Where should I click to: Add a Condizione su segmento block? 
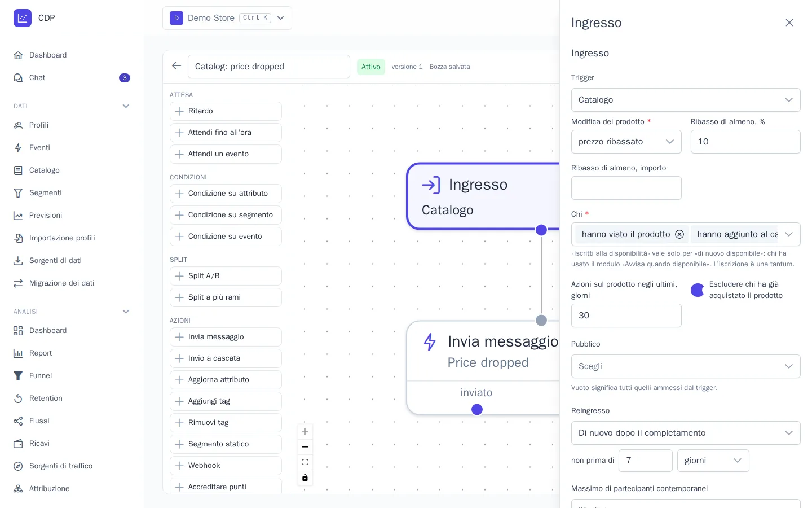coord(226,215)
